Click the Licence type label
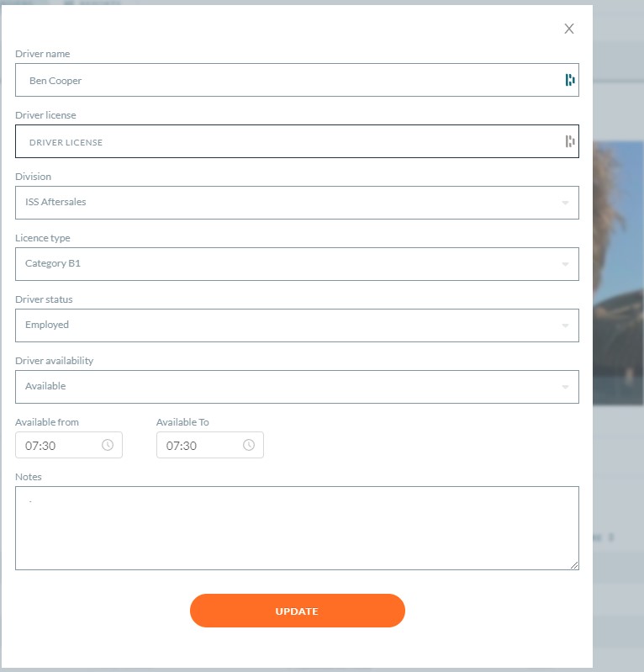This screenshot has height=672, width=644. (42, 238)
